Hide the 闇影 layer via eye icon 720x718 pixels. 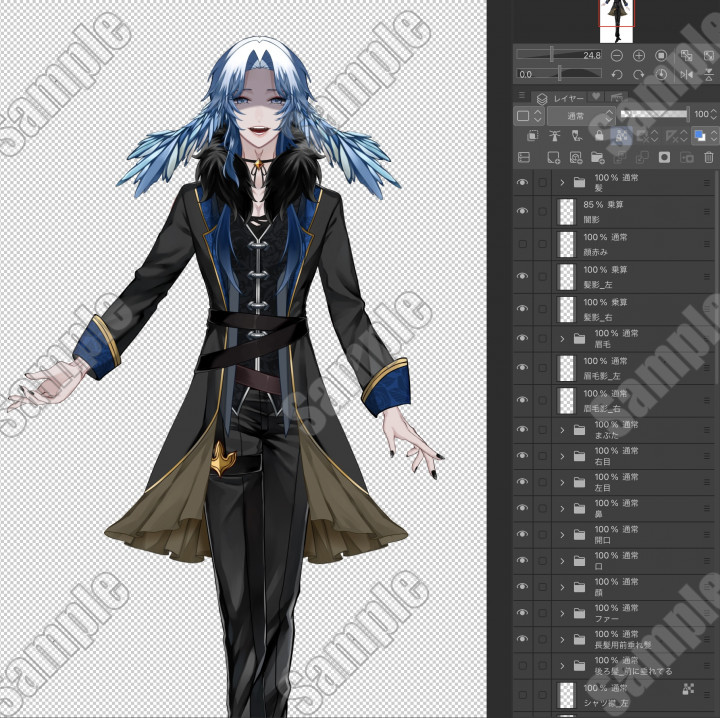522,211
